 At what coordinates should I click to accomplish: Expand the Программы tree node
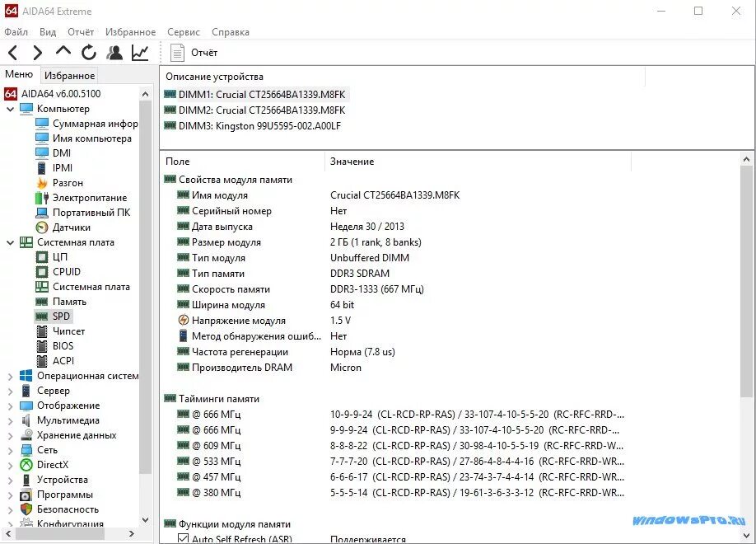click(10, 495)
